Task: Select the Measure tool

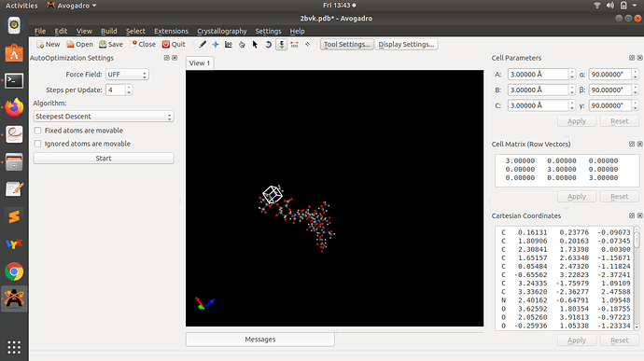Action: tap(295, 45)
